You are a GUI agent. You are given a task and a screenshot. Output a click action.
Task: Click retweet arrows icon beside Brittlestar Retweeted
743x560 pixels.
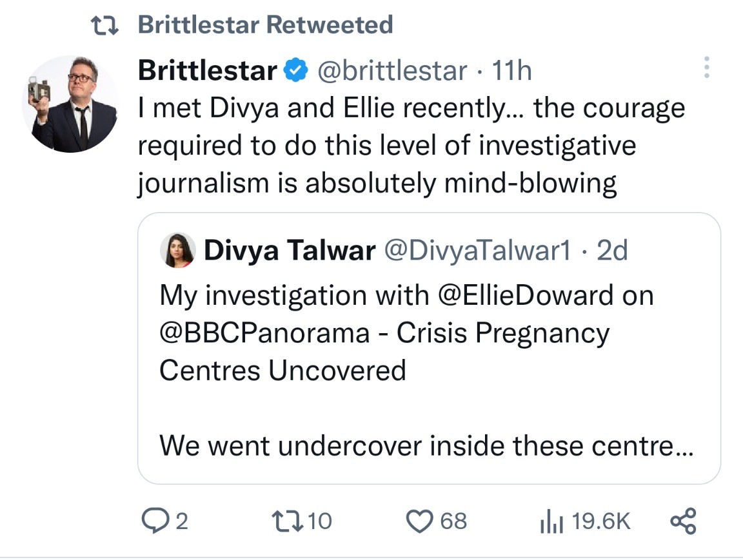click(104, 26)
